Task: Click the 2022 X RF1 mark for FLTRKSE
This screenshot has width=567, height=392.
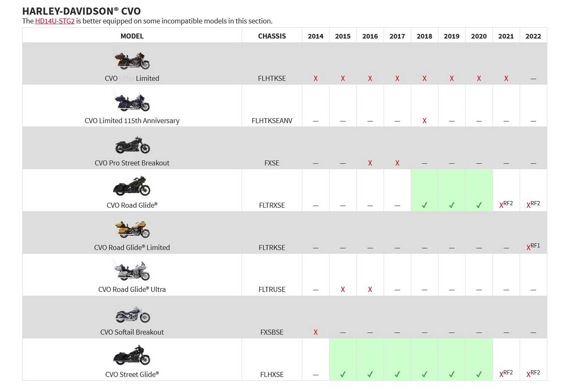Action: click(533, 247)
